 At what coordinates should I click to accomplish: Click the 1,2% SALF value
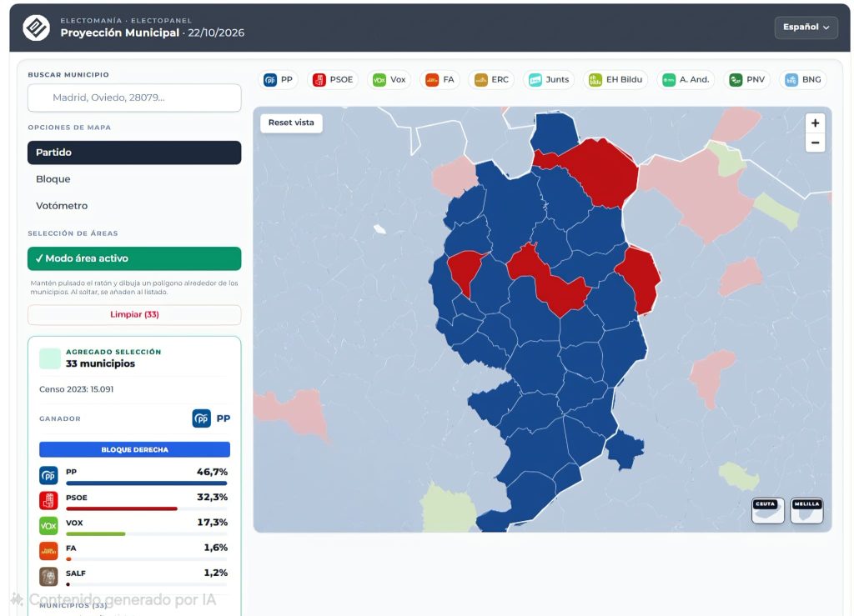tap(216, 573)
